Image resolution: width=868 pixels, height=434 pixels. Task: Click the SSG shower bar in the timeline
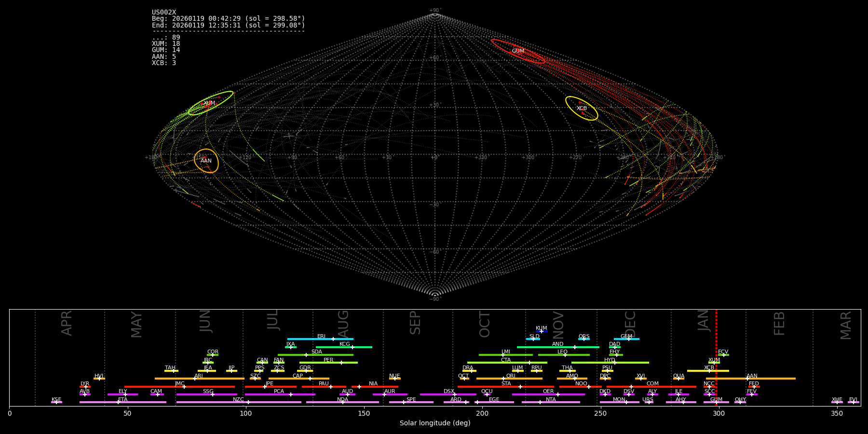click(206, 394)
